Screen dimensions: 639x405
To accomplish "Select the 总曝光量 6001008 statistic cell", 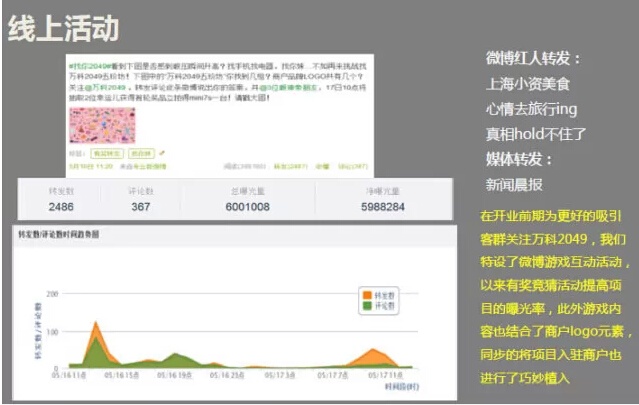I will pos(247,200).
